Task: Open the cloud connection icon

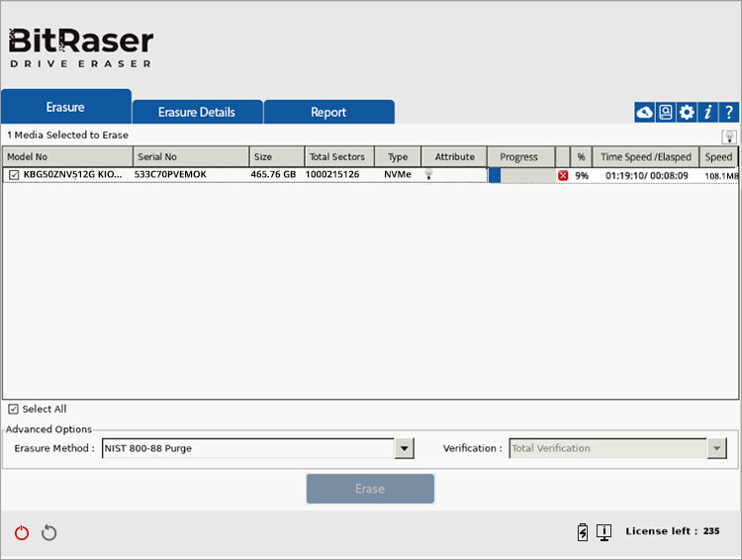Action: pyautogui.click(x=644, y=112)
